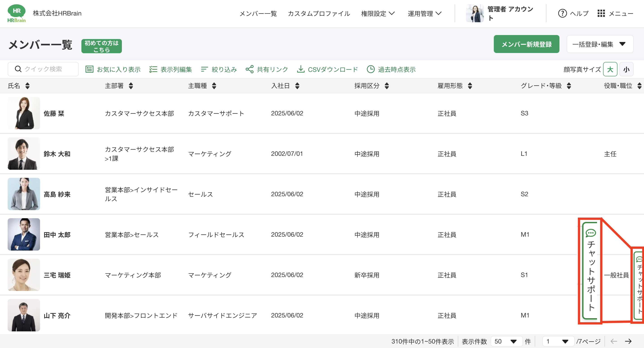Click the filter (絞り込み) icon
The image size is (644, 348).
click(x=204, y=69)
